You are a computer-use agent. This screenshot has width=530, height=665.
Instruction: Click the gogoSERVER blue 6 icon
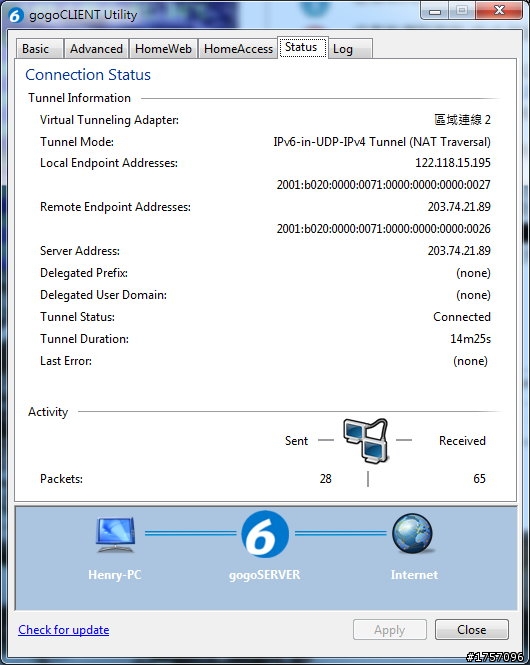265,534
